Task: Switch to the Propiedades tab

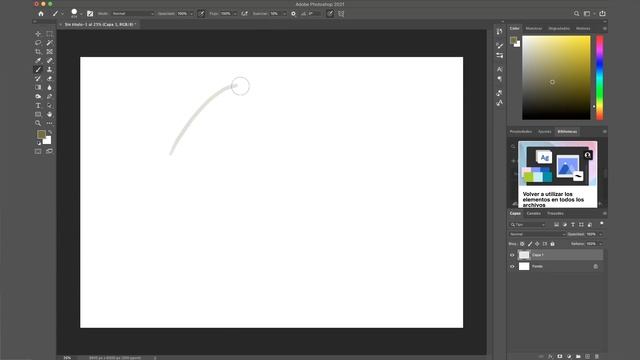Action: click(521, 131)
